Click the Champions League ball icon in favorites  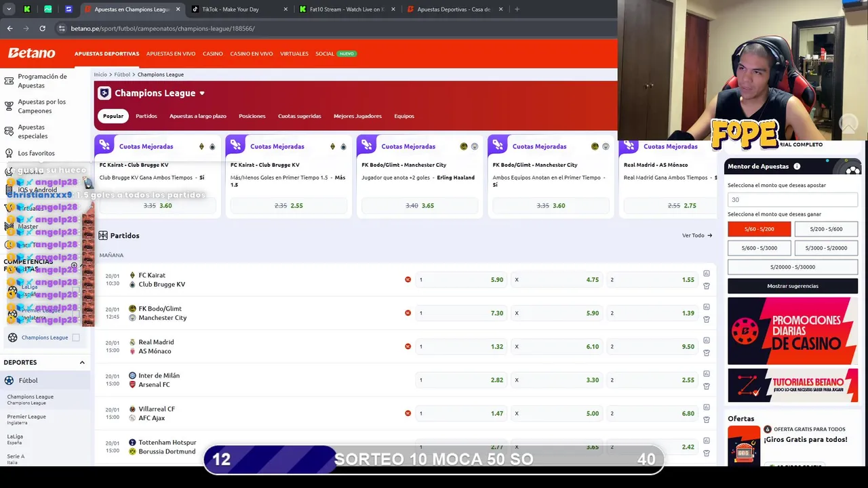pyautogui.click(x=12, y=338)
